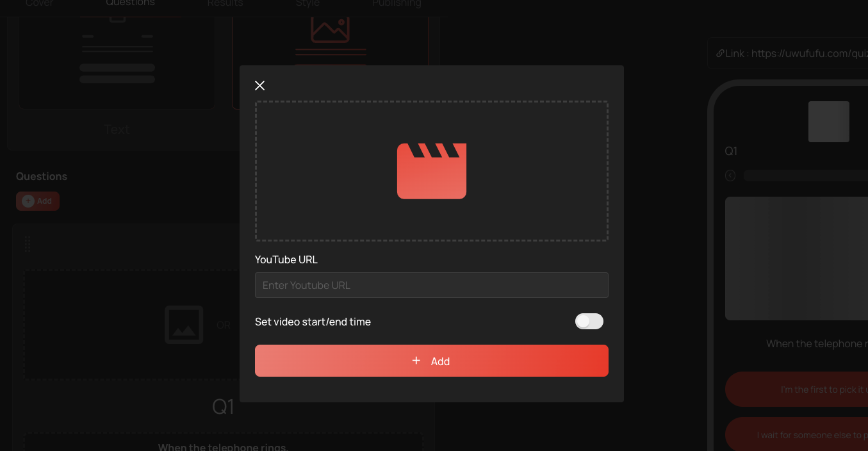868x451 pixels.
Task: Switch to the Style tab
Action: pyautogui.click(x=307, y=3)
